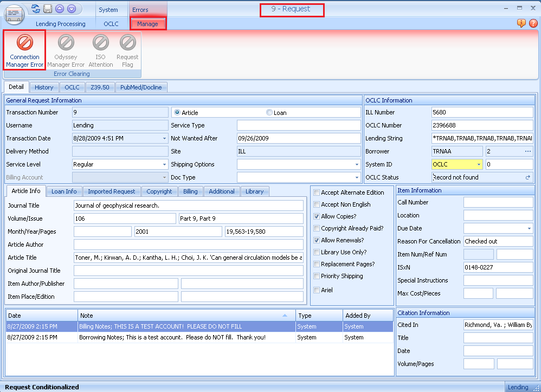Switch to the Z39.50 tab
The height and width of the screenshot is (392, 541).
coord(100,87)
